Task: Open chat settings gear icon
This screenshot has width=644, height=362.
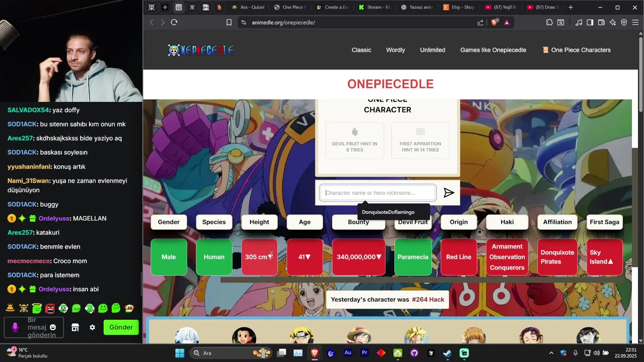Action: (92, 327)
